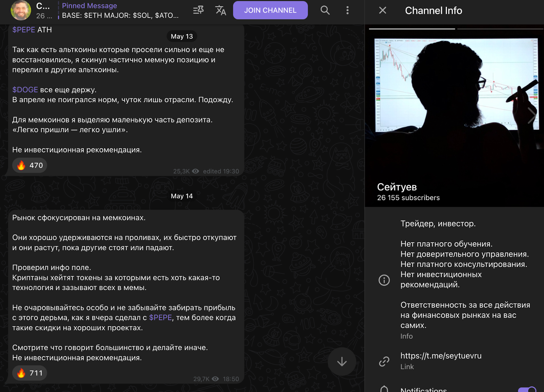The height and width of the screenshot is (392, 544).
Task: Click the eye views icon beside 29,7K
Action: point(215,379)
